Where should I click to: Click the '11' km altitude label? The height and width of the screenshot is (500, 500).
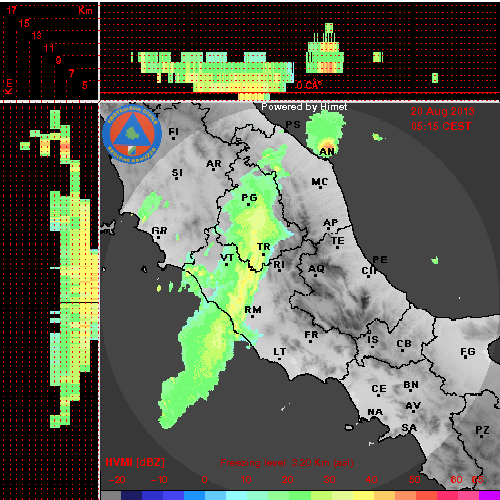pyautogui.click(x=49, y=48)
